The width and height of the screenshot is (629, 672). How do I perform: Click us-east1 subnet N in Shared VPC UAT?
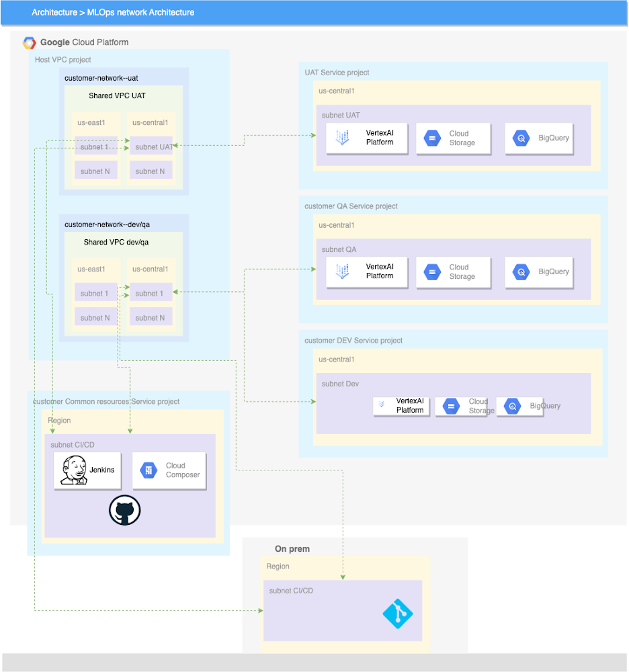96,170
